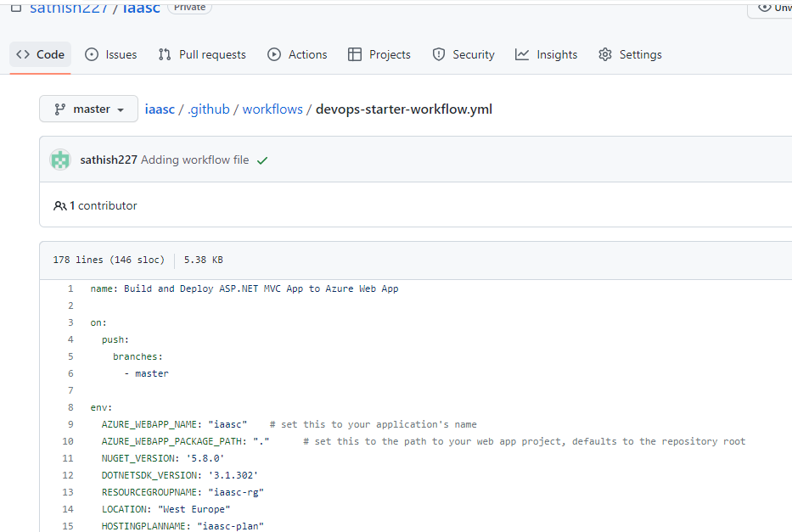Open the workflows folder breadcrumb
Image resolution: width=792 pixels, height=532 pixels.
pyautogui.click(x=272, y=109)
